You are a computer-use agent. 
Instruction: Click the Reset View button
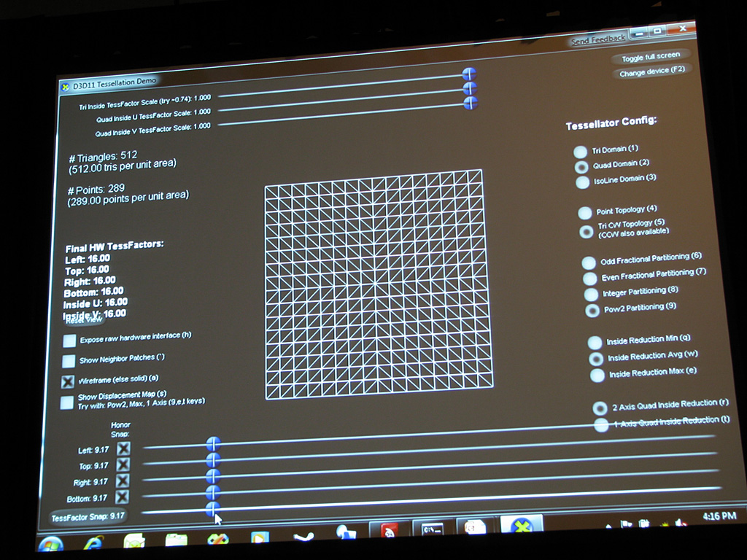pos(83,320)
